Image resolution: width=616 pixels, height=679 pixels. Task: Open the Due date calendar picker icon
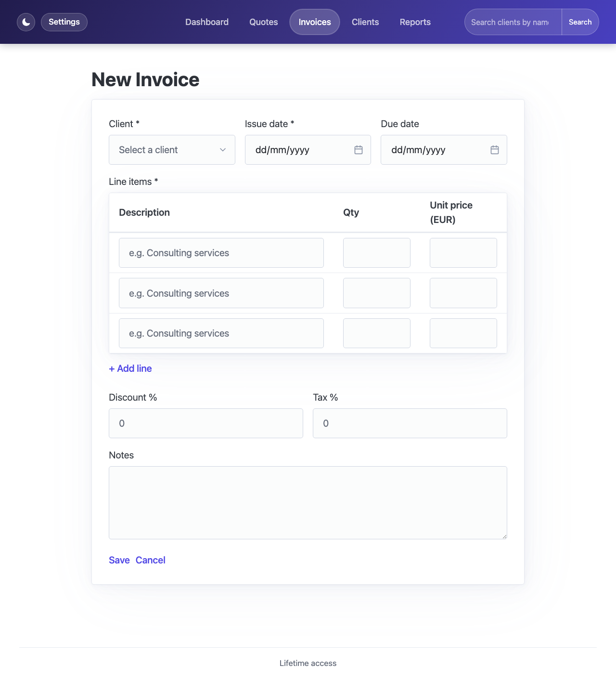tap(495, 150)
